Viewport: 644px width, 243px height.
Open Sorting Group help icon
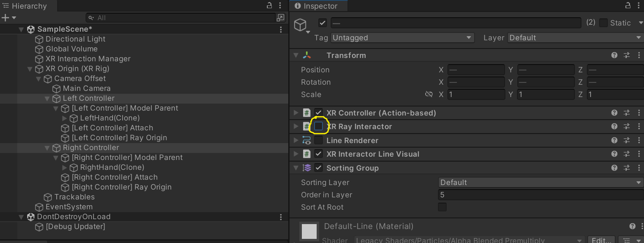pyautogui.click(x=614, y=168)
